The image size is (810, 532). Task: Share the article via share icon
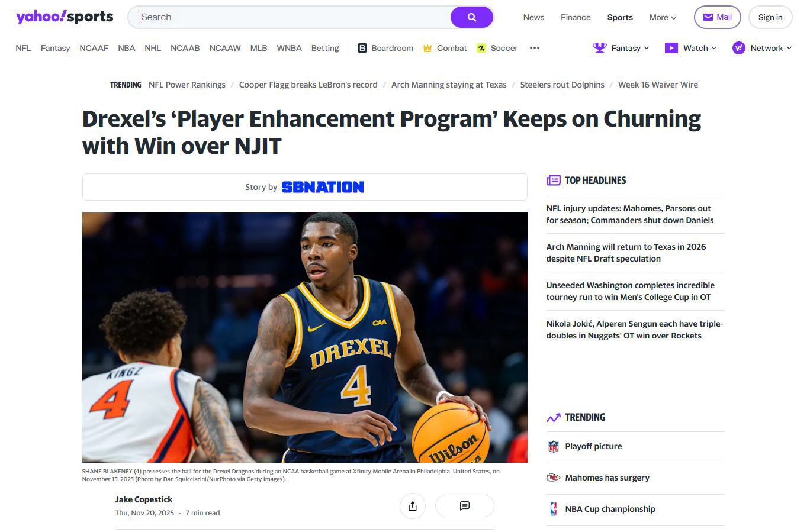[413, 506]
